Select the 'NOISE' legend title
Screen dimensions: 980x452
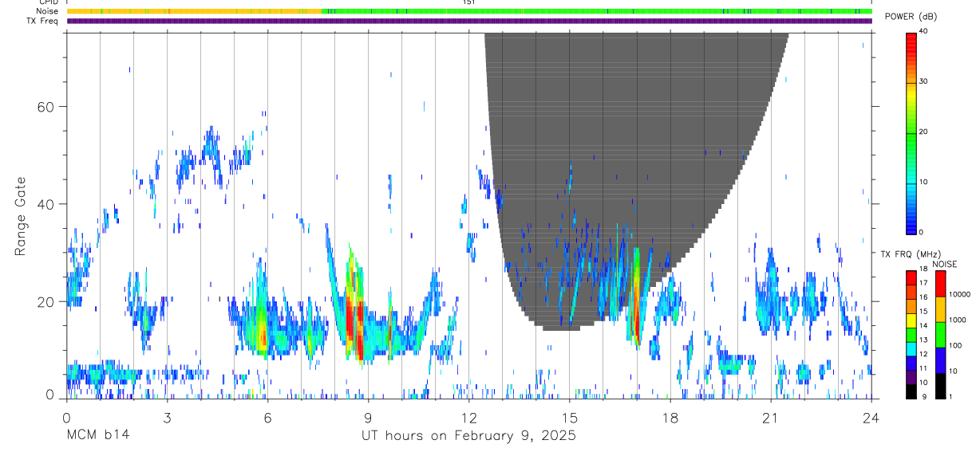[945, 264]
